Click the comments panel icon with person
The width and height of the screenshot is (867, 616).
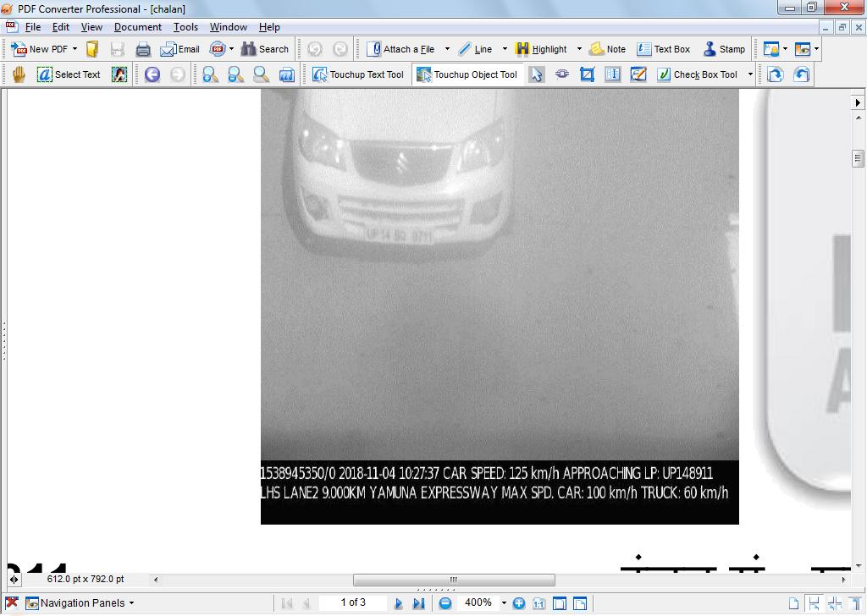click(x=770, y=49)
